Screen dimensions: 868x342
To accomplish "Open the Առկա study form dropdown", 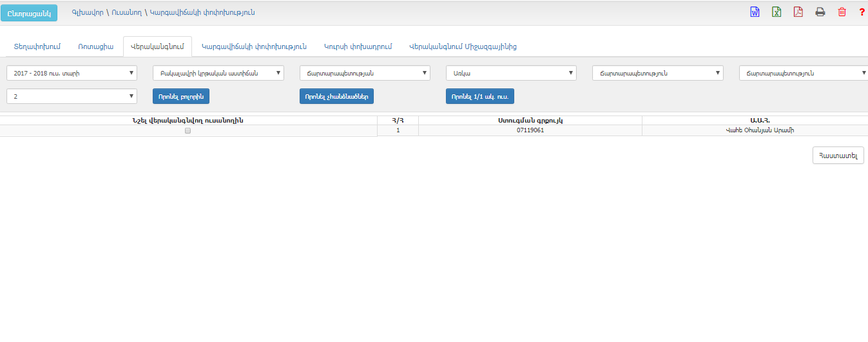I will (510, 73).
